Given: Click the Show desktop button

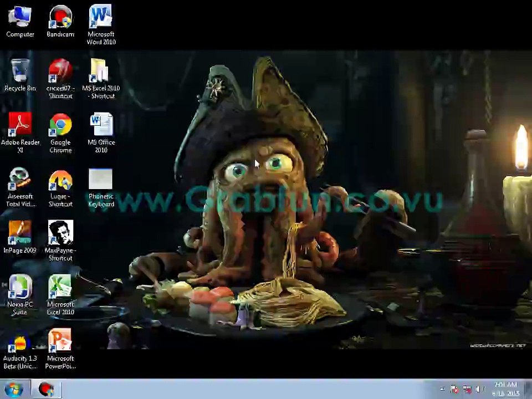Looking at the screenshot, I should pyautogui.click(x=529, y=389).
